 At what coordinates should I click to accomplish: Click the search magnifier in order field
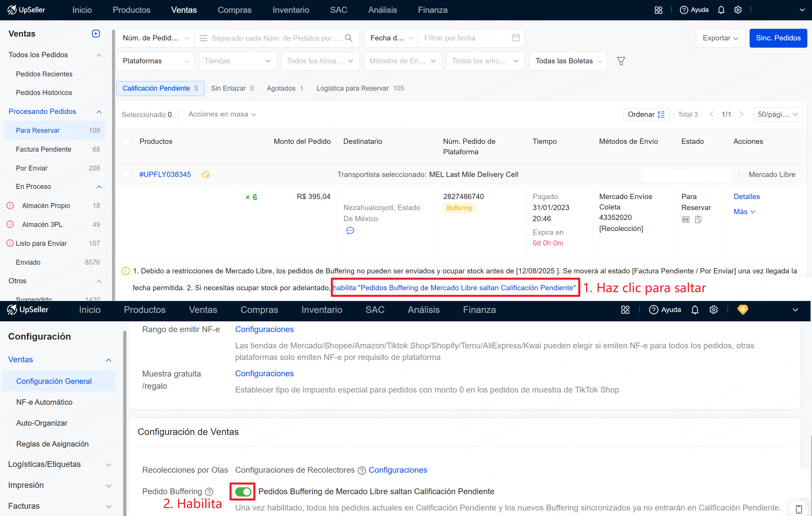click(349, 38)
